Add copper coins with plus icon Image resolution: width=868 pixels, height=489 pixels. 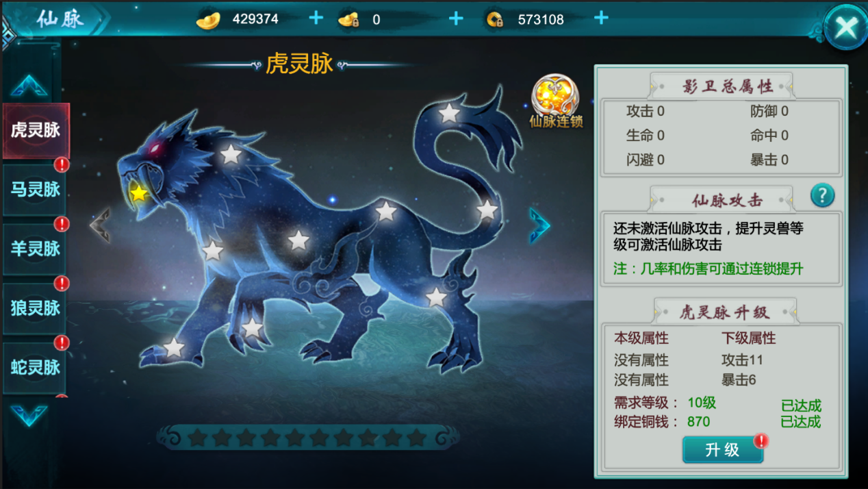[601, 18]
